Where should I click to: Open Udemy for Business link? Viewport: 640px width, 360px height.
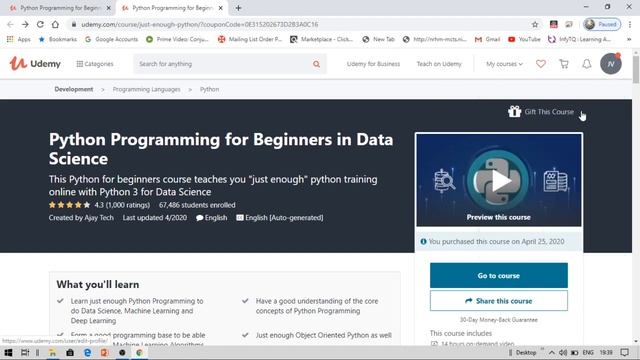[x=373, y=64]
